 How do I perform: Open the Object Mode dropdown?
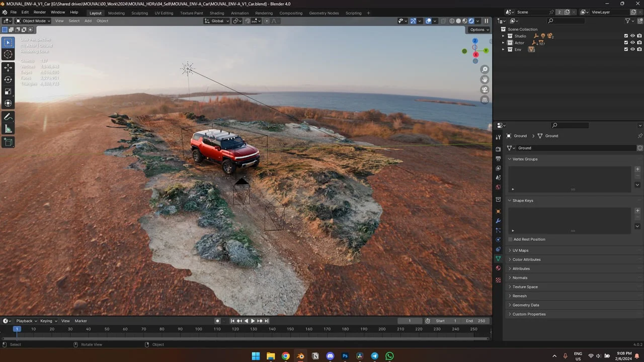(33, 21)
